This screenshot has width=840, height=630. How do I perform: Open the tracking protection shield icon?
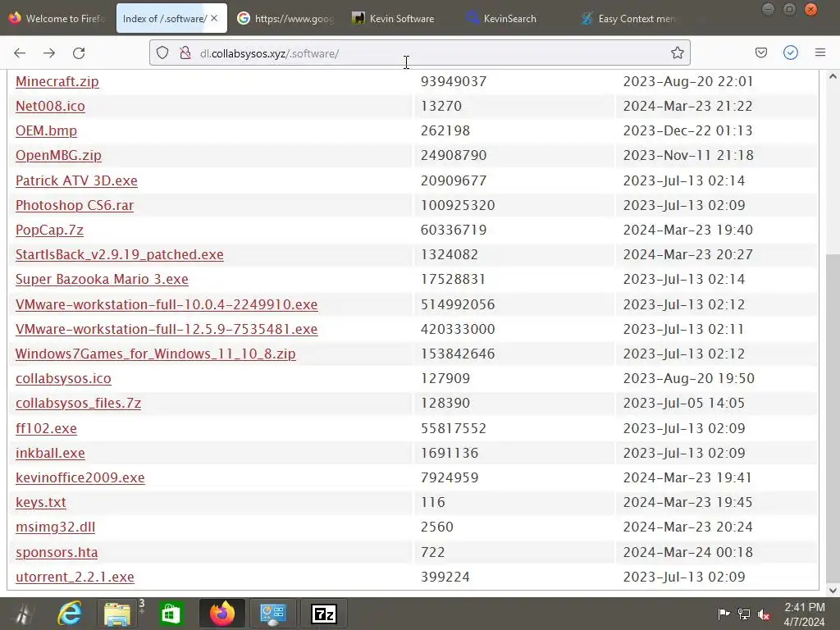click(x=162, y=53)
